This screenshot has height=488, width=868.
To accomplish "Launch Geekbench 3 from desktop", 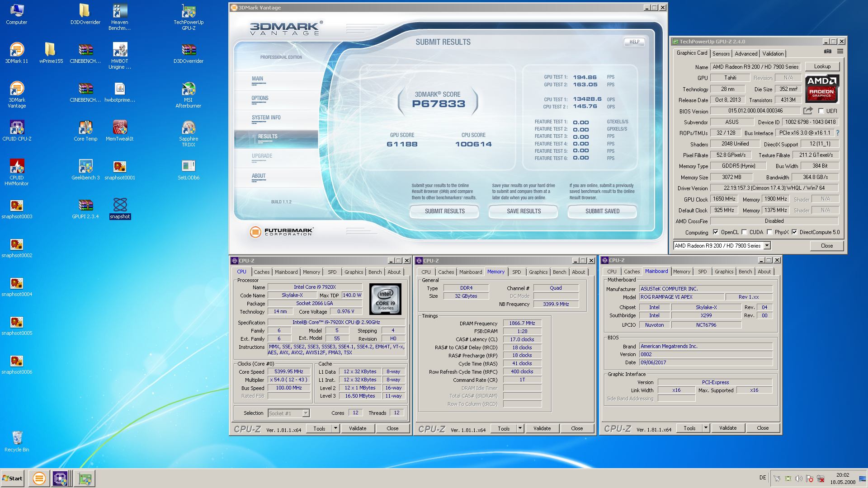I will [x=85, y=169].
